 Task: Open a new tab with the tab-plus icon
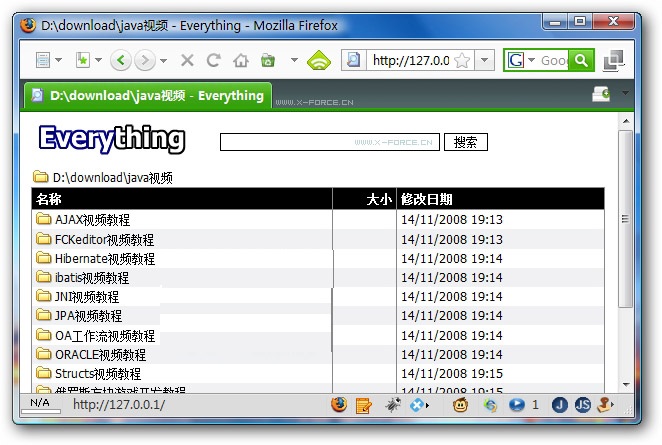(x=601, y=94)
